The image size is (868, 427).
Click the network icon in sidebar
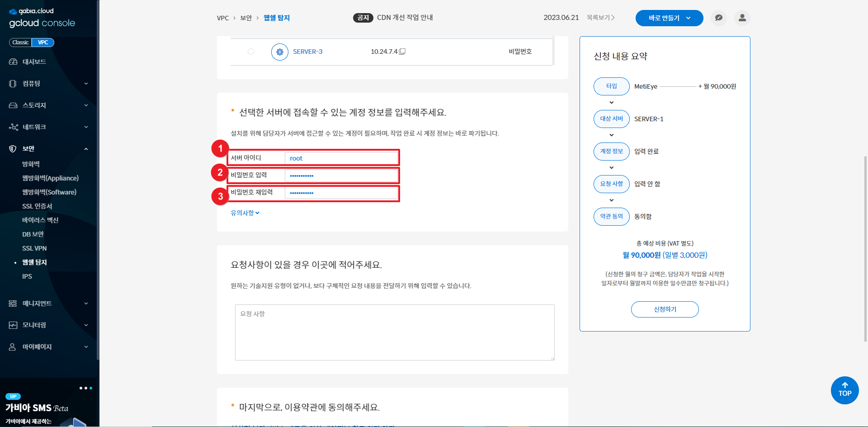[13, 127]
